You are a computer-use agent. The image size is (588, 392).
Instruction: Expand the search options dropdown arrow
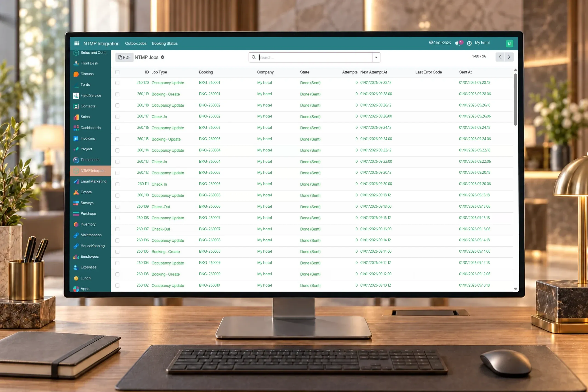(x=376, y=57)
